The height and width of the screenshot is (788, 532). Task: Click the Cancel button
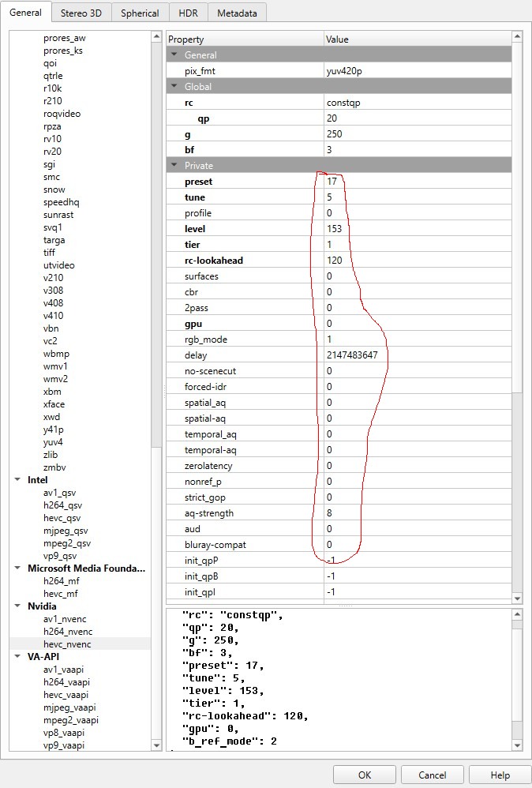tap(432, 775)
